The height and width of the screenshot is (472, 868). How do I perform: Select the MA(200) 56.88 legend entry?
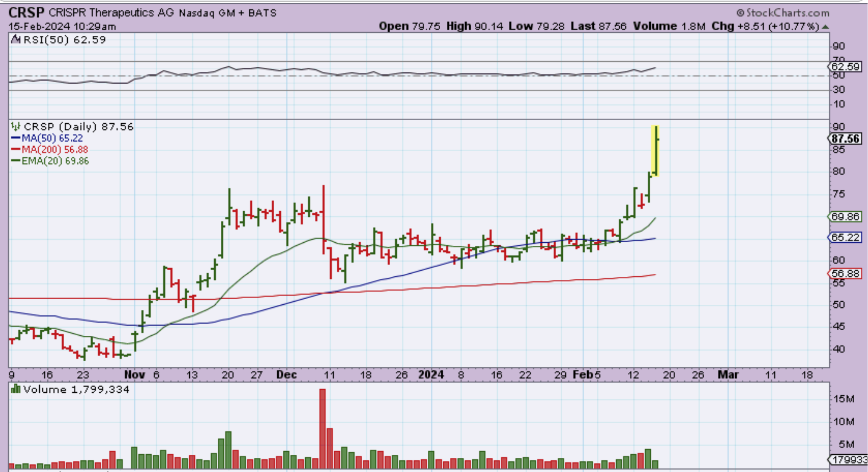(x=54, y=150)
